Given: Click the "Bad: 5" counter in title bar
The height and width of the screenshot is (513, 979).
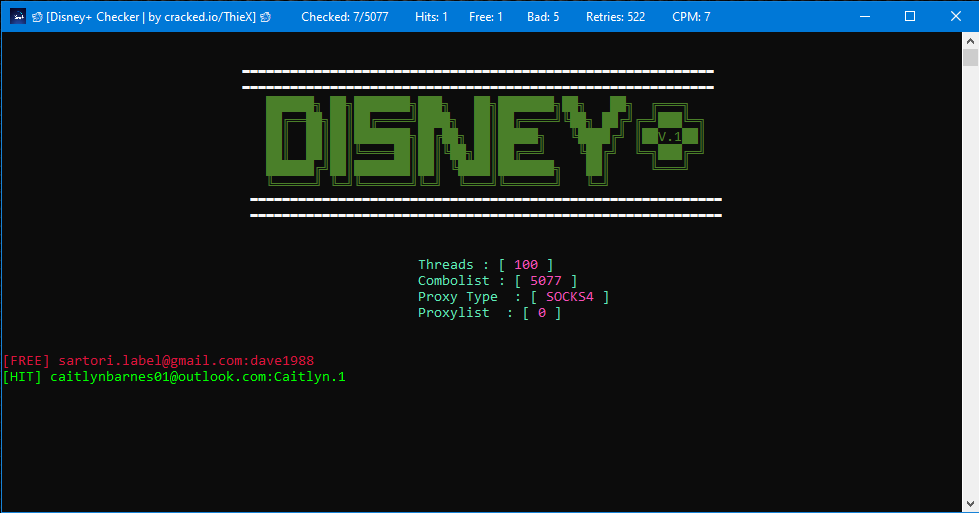Looking at the screenshot, I should 543,17.
